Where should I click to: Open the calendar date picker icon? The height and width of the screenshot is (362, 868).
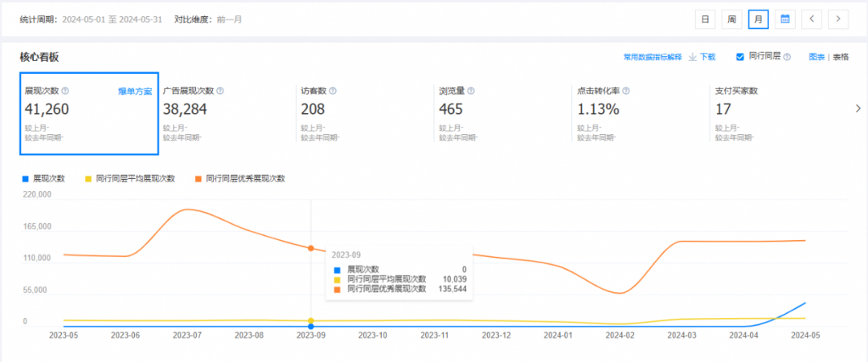(x=784, y=18)
